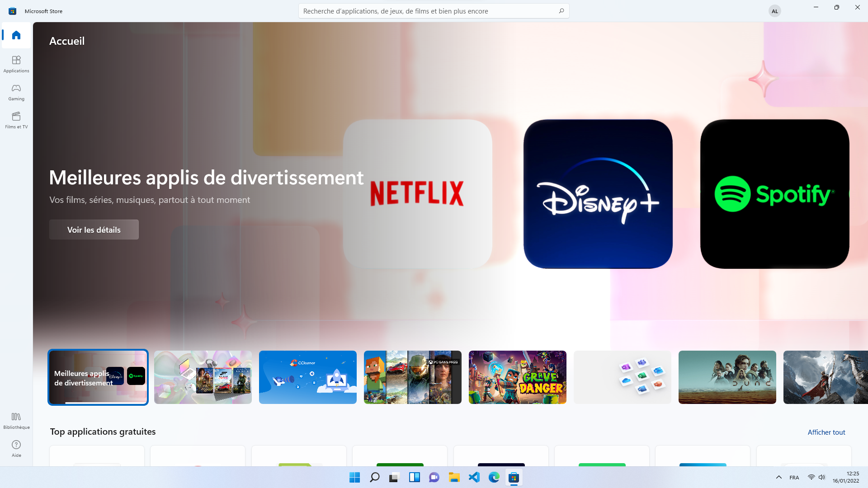Click the Afficher tout link
Viewport: 868px width, 488px height.
coord(826,432)
